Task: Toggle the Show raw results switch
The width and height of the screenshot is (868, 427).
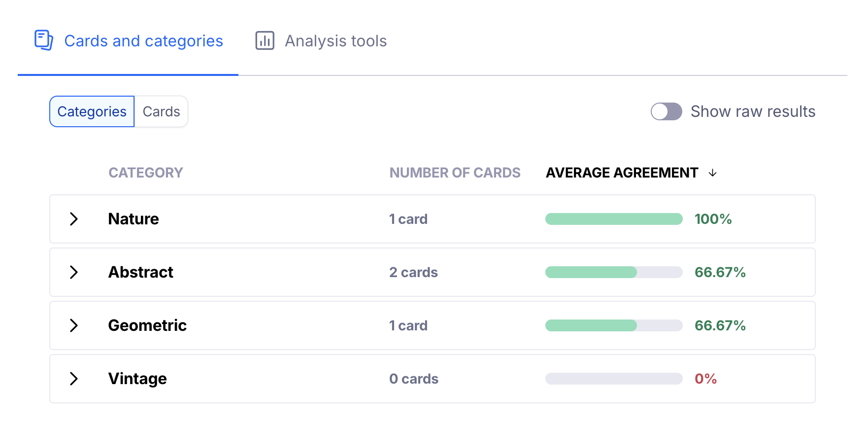Action: point(666,111)
